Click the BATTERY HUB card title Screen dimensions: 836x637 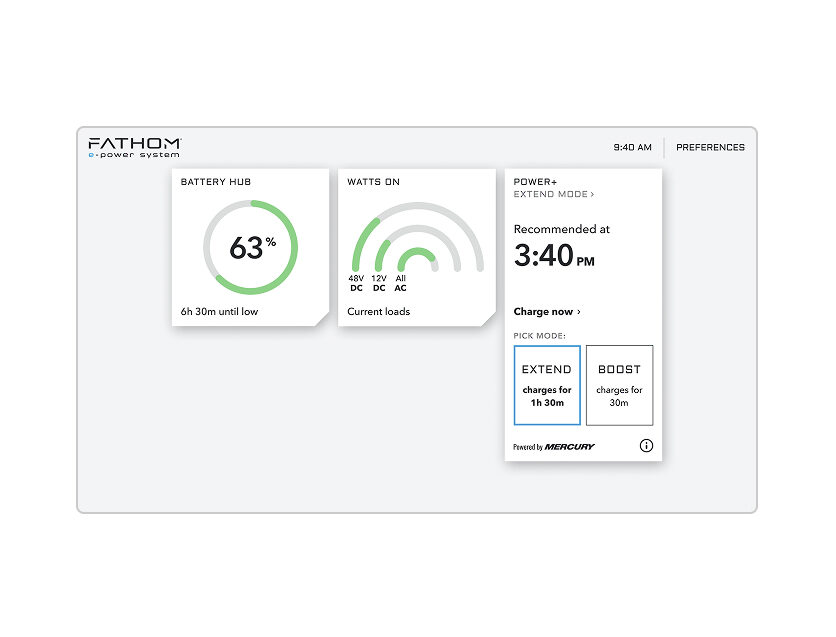pos(216,182)
